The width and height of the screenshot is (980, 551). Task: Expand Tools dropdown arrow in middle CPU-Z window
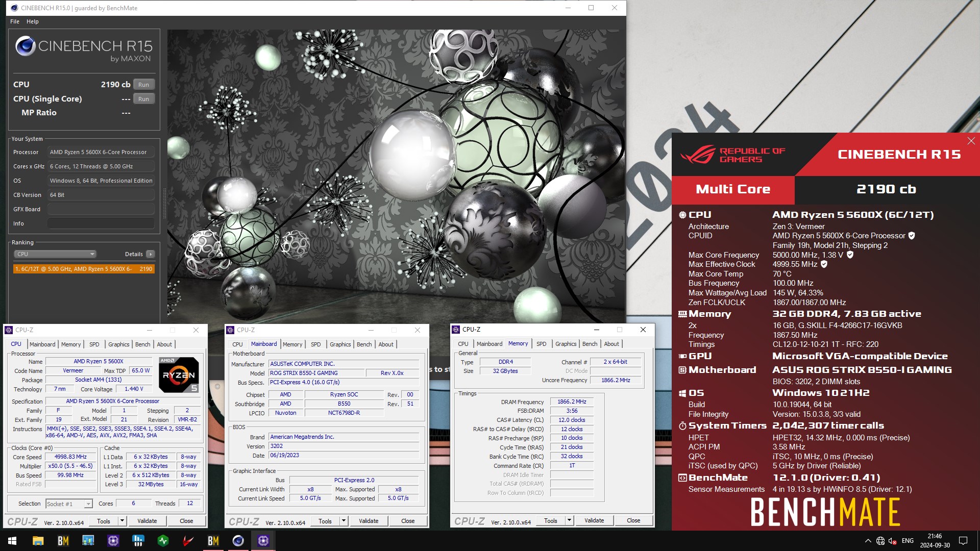point(344,521)
